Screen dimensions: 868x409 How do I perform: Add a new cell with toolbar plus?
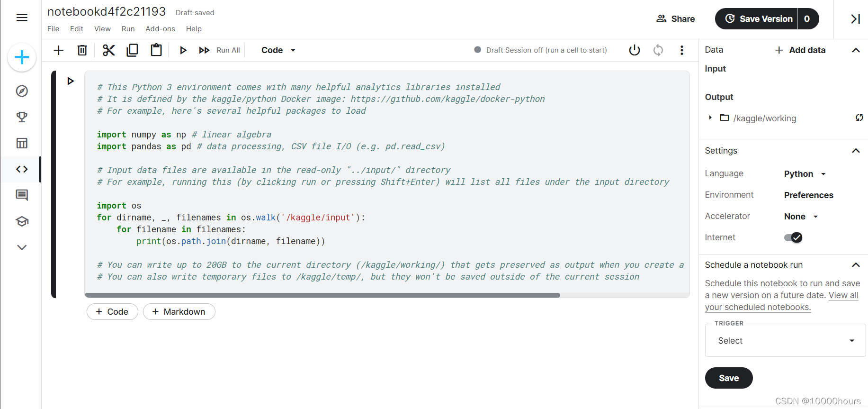(59, 50)
